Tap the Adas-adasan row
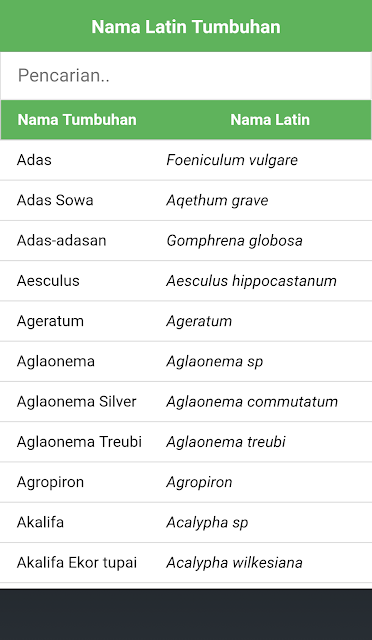 tap(186, 241)
